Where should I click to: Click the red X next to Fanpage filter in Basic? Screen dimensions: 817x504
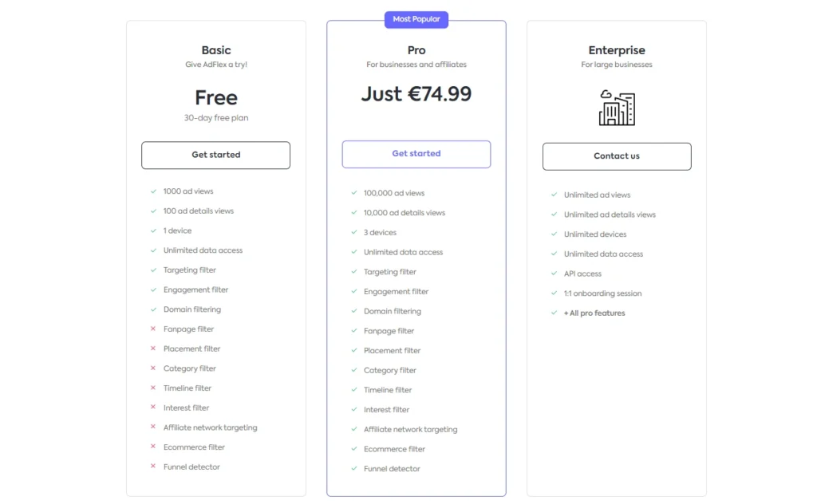(x=155, y=329)
